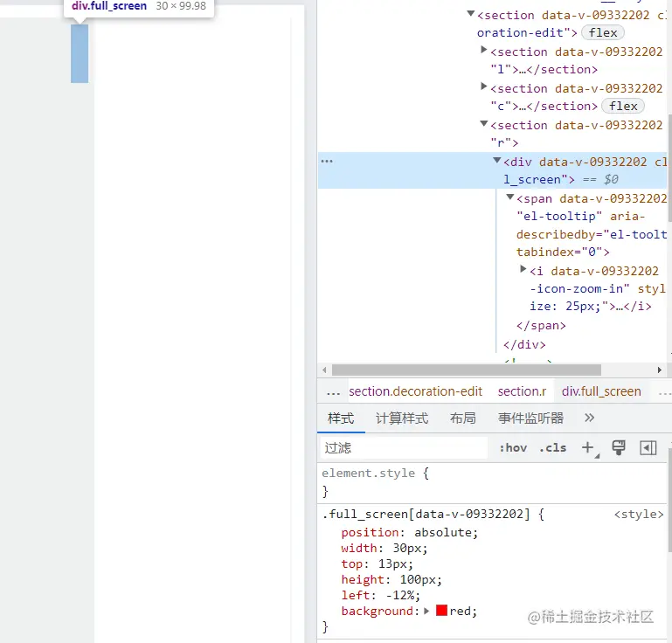Collapse the section decoration-edit node
This screenshot has height=643, width=672.
coord(470,14)
